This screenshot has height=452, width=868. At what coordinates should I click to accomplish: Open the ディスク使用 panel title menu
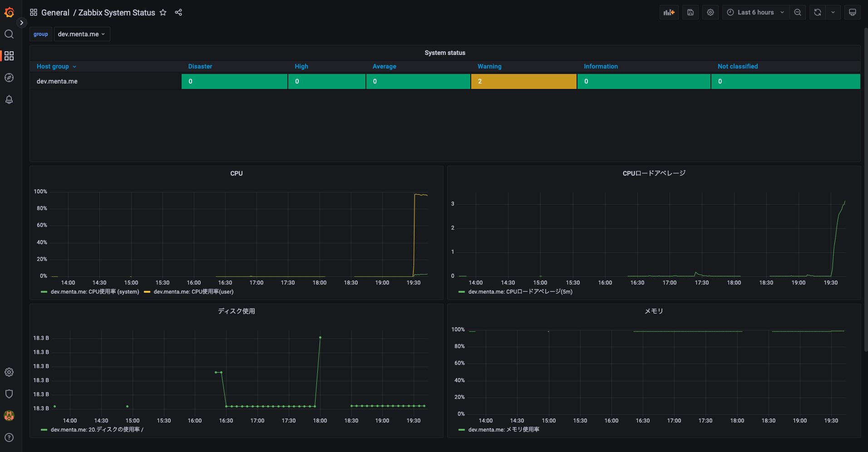tap(237, 311)
